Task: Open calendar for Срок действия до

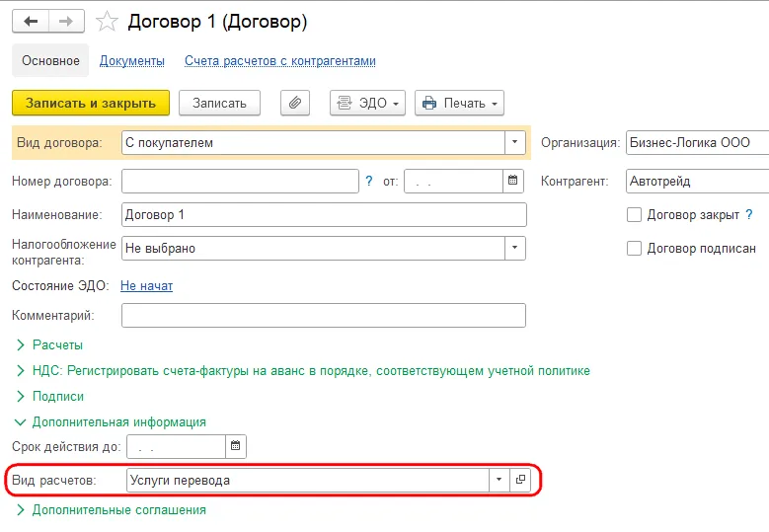Action: click(235, 446)
